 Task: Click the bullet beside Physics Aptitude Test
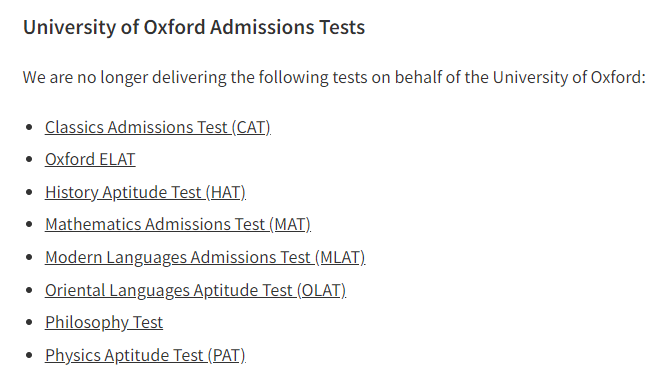pos(29,355)
